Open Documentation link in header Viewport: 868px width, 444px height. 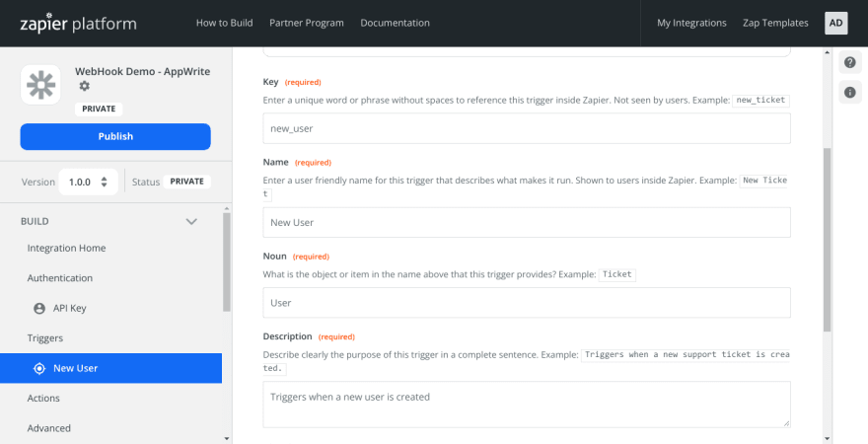coord(395,23)
